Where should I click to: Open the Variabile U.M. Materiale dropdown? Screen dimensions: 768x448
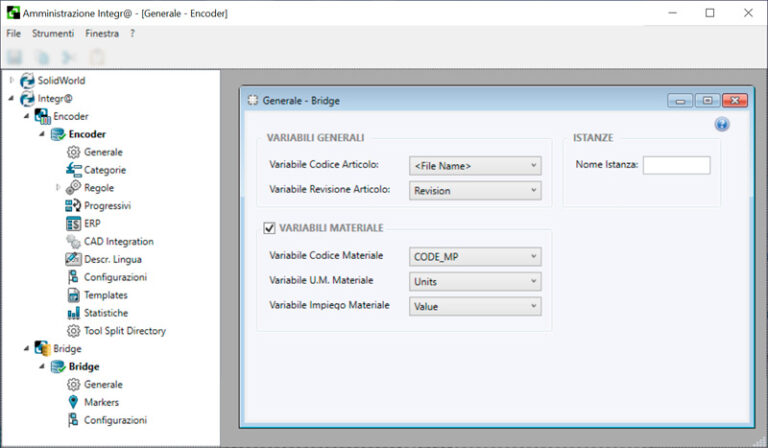click(475, 282)
